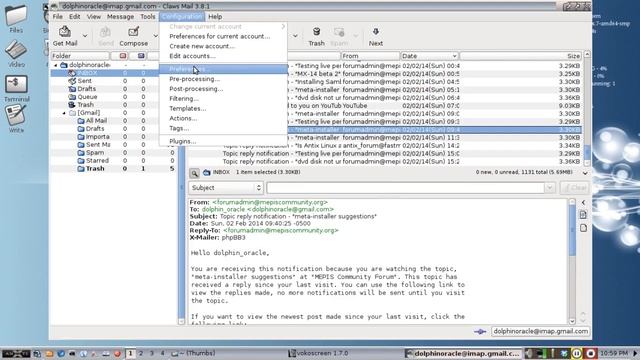Select the All Mail folder
The width and height of the screenshot is (640, 360).
(96, 121)
